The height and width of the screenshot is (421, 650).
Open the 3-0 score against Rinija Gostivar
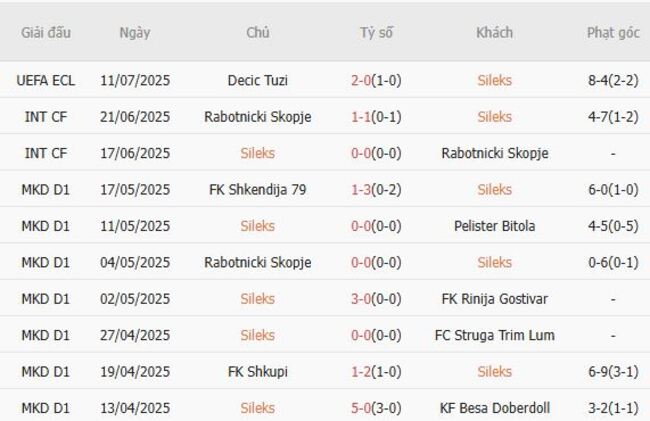[x=376, y=299]
